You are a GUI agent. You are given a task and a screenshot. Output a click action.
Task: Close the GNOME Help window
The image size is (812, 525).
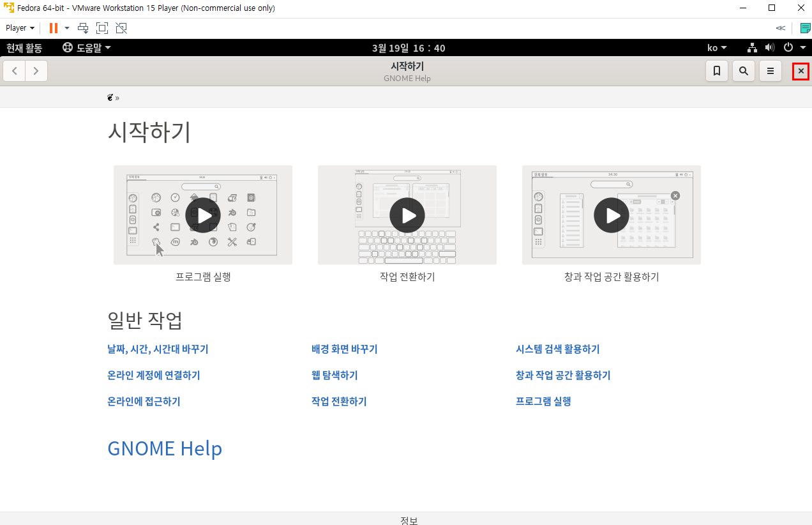point(801,71)
